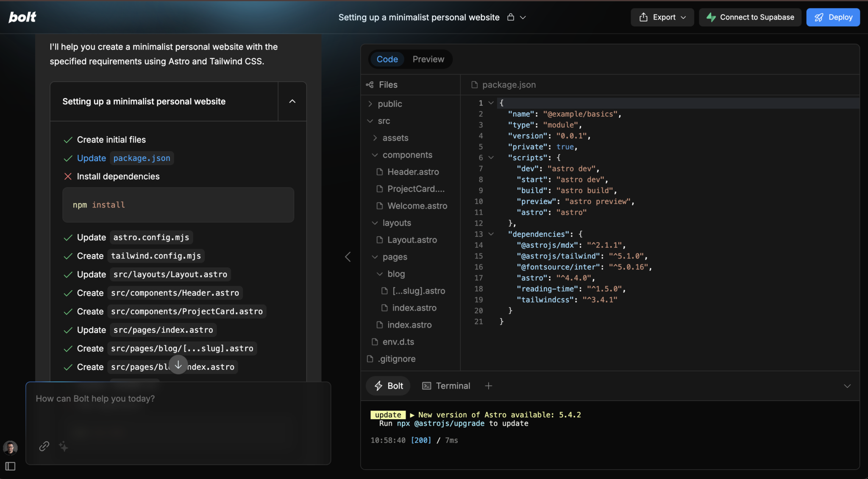
Task: Select the Bolt tab in terminal panel
Action: [387, 386]
